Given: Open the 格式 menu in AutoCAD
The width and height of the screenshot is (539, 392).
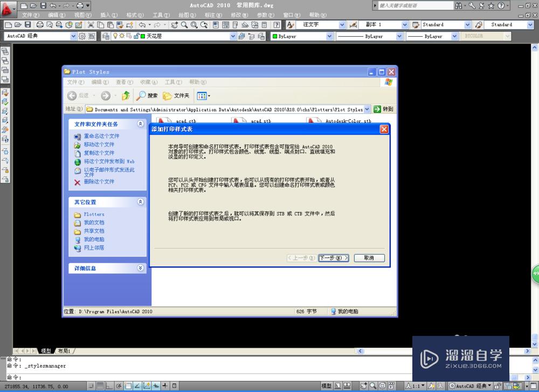Looking at the screenshot, I should (x=135, y=15).
